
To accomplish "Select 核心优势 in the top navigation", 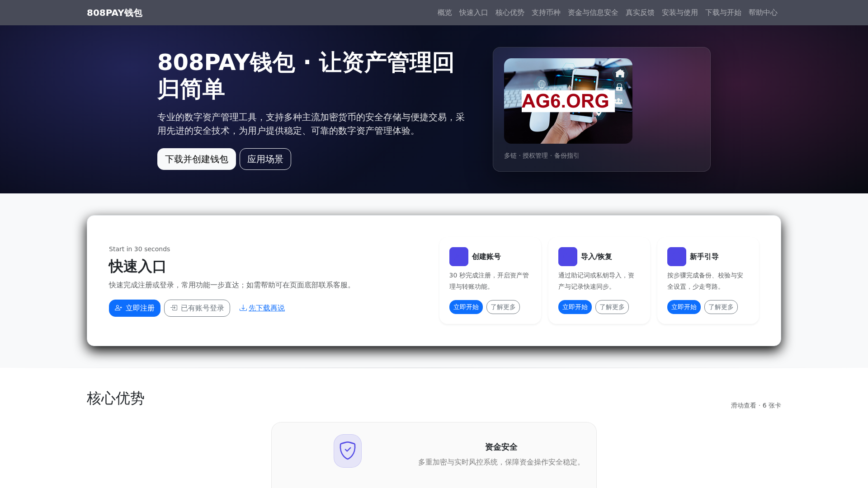I will [509, 13].
